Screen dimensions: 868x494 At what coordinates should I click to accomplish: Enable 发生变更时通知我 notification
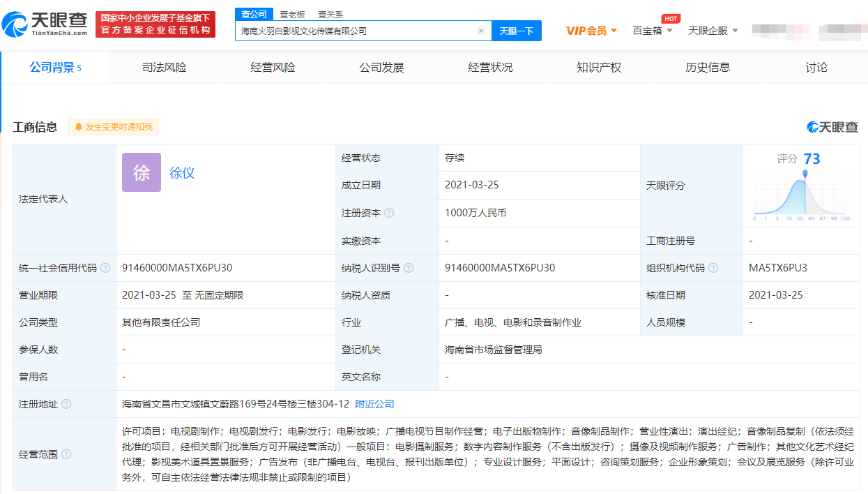coord(114,127)
